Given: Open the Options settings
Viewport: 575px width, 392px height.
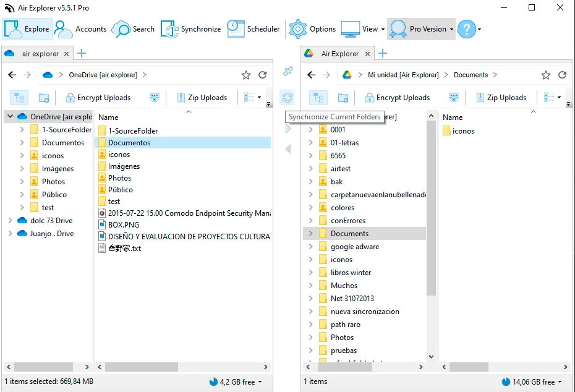Looking at the screenshot, I should click(312, 29).
